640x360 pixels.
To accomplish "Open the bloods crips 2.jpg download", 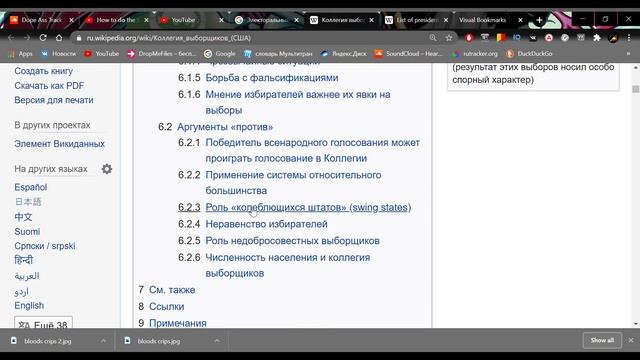I will click(x=47, y=341).
